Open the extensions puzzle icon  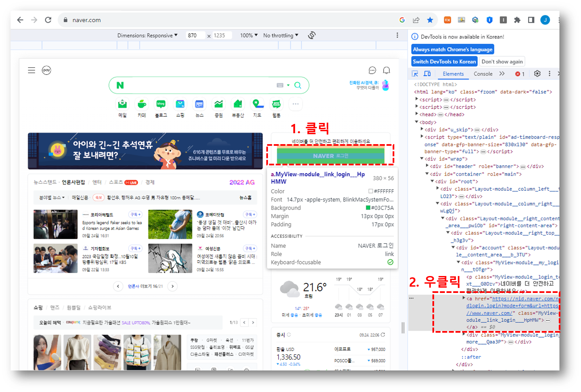coord(517,20)
